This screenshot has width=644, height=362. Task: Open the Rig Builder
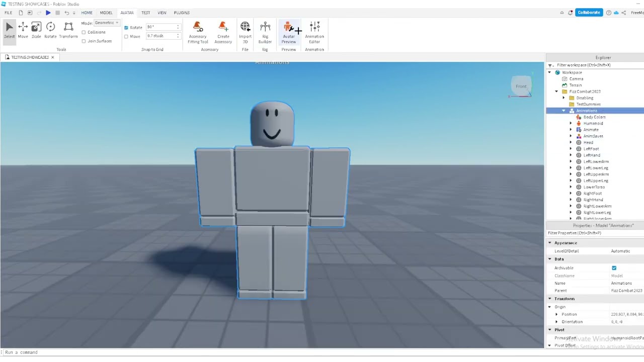coord(265,33)
